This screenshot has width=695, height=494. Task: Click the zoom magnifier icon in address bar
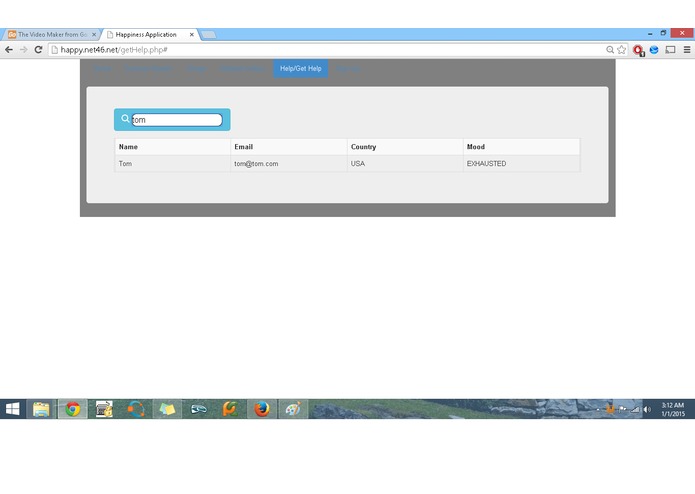(x=610, y=50)
